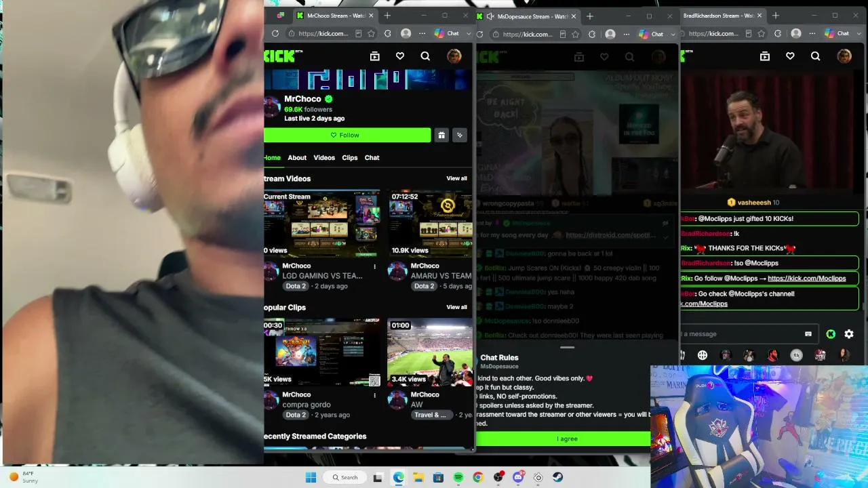Image resolution: width=868 pixels, height=488 pixels.
Task: View all Popular Clips
Action: (456, 307)
